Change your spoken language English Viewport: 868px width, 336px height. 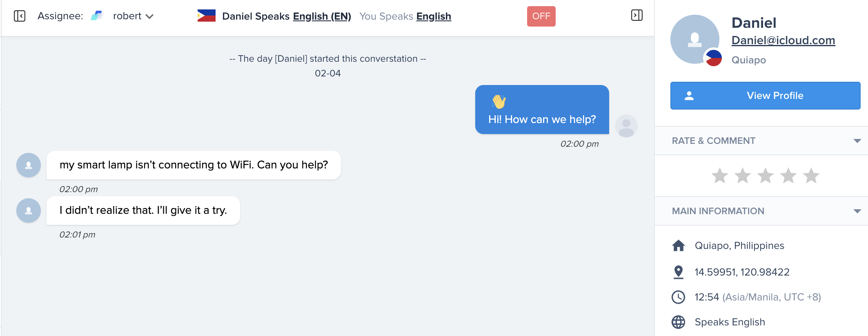point(434,16)
